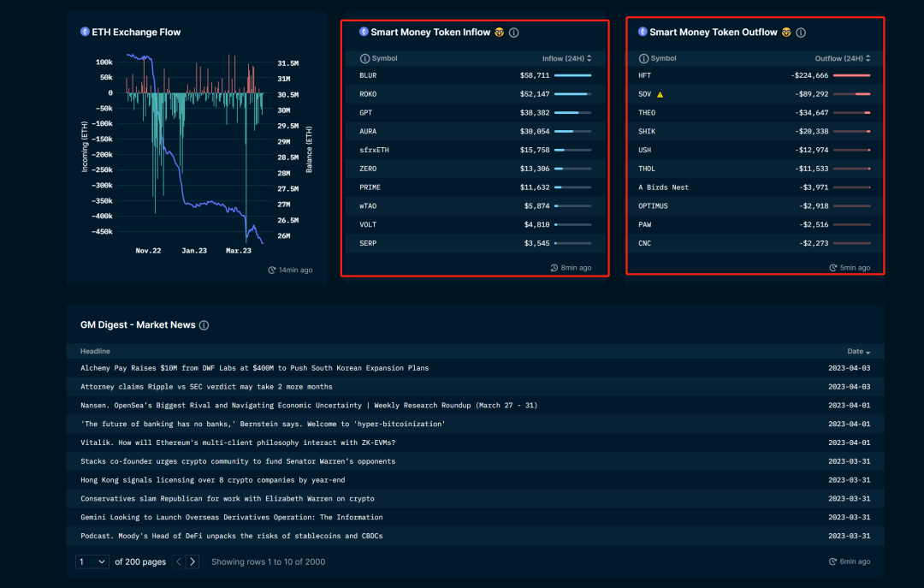Select the ZERO token in Inflow list
Viewport: 924px width, 588px height.
tap(368, 169)
